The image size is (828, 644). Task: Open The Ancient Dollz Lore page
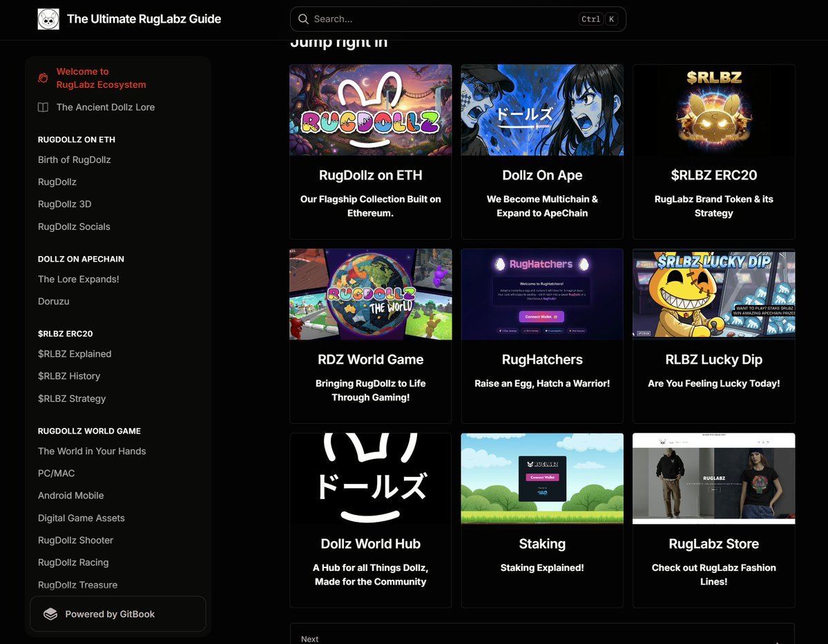click(x=106, y=107)
